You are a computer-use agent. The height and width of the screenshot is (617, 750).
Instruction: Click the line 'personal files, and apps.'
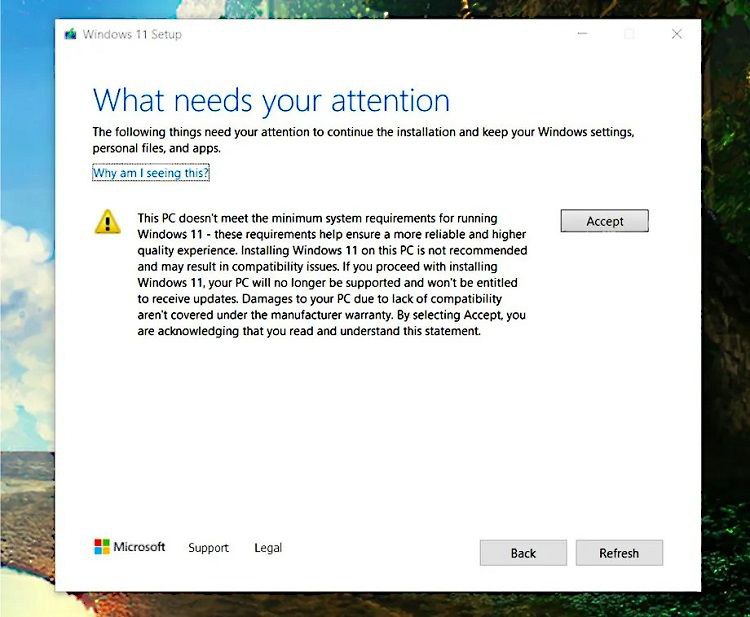point(156,148)
